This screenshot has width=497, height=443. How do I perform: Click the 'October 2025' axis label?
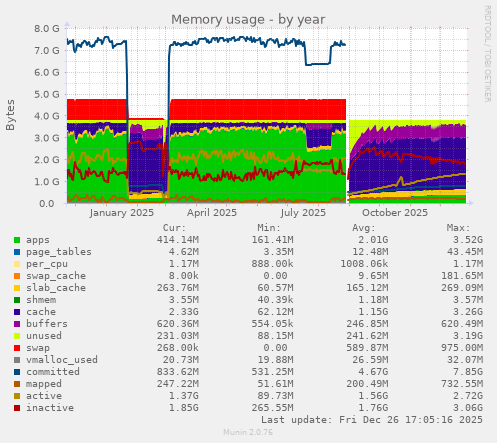(395, 213)
